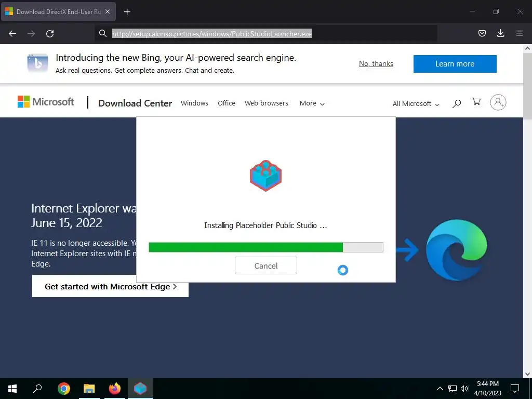Image resolution: width=532 pixels, height=399 pixels.
Task: Open the browser hamburger menu
Action: [x=519, y=33]
